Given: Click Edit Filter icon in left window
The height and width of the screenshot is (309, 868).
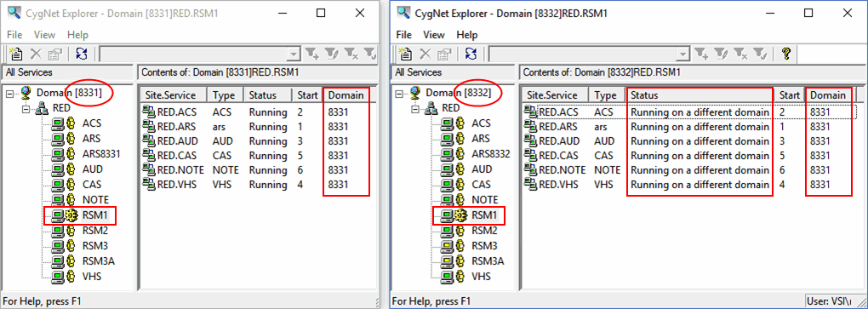Looking at the screenshot, I should click(x=333, y=54).
